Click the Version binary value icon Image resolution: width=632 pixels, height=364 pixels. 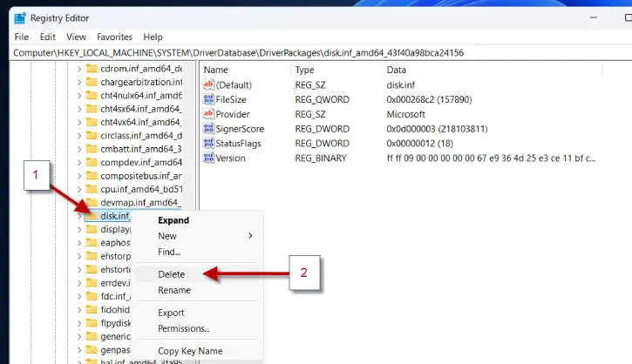point(208,158)
